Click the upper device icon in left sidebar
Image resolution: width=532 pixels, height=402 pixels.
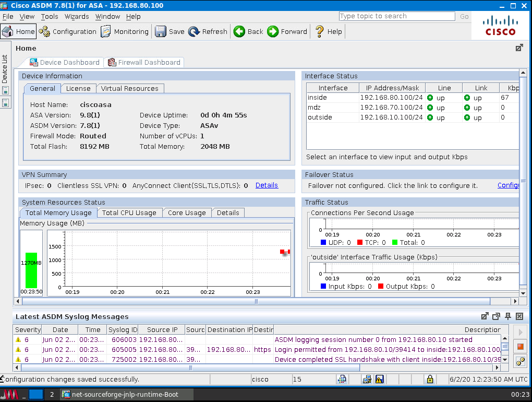coord(5,91)
